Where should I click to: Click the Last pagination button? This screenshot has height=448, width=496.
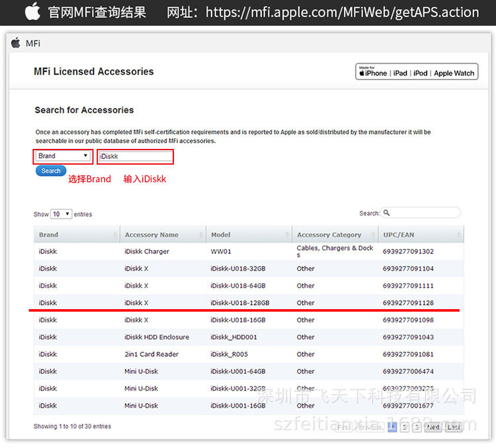click(x=454, y=427)
